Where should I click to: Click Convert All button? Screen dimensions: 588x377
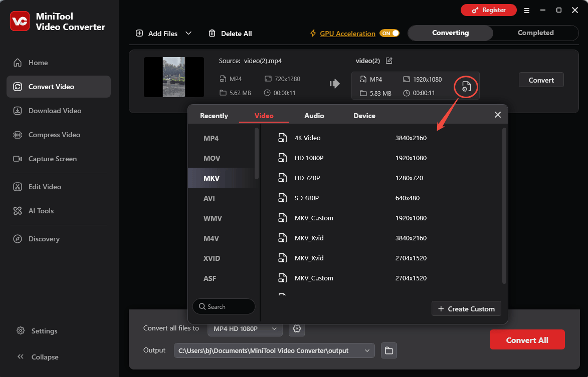527,340
